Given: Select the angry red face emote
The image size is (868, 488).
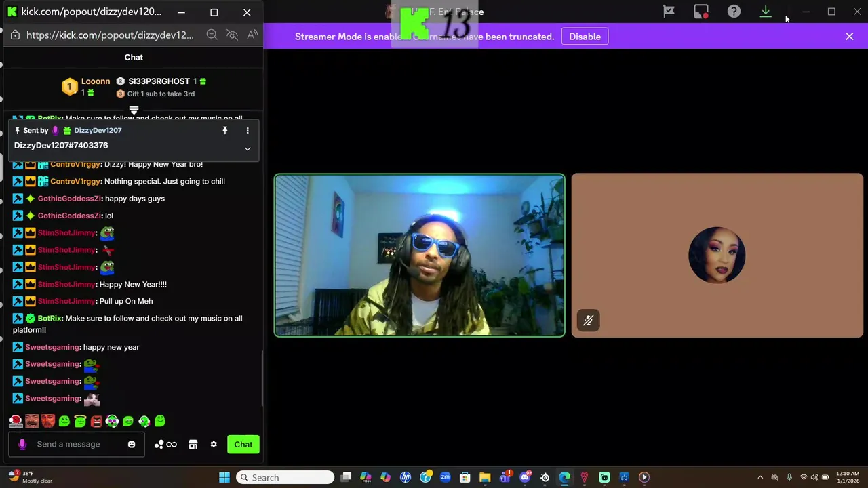Looking at the screenshot, I should pyautogui.click(x=96, y=421).
